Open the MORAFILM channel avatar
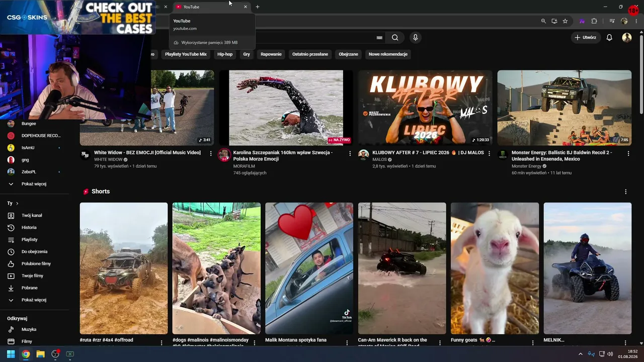This screenshot has width=644, height=362. (224, 155)
